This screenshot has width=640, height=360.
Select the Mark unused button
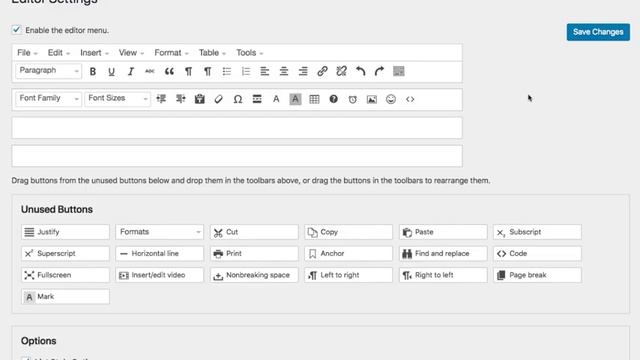65,297
